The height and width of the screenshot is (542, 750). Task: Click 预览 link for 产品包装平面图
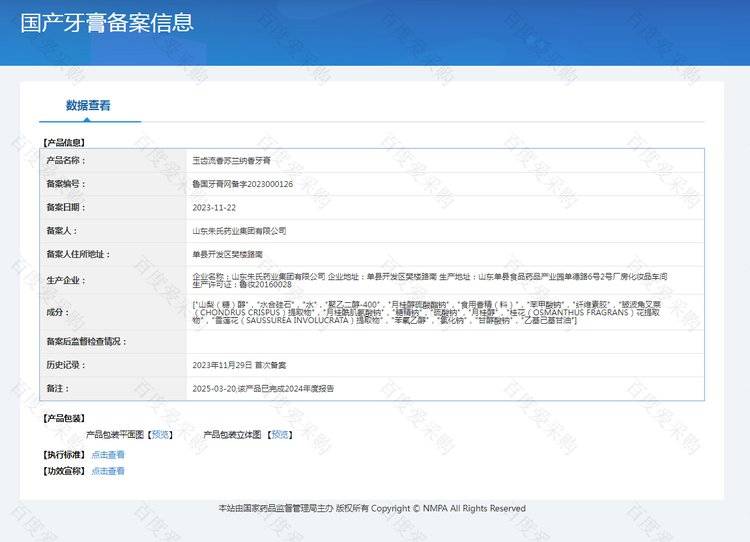tap(160, 435)
